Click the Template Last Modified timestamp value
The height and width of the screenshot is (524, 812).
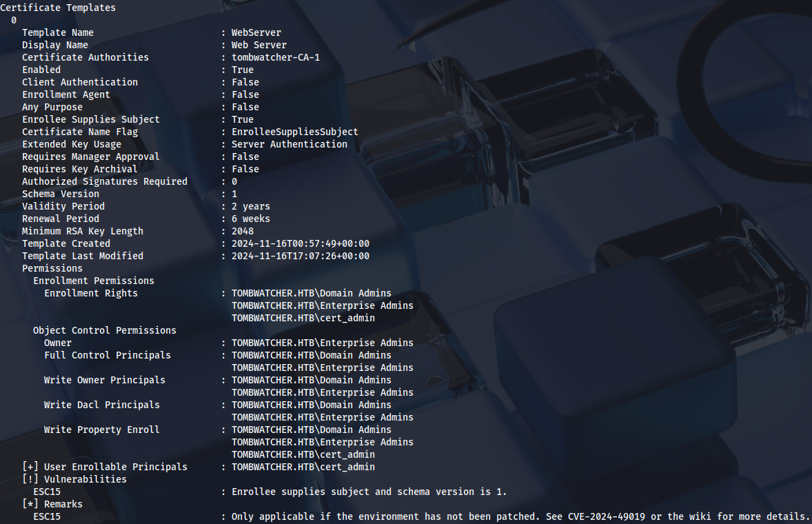point(301,256)
